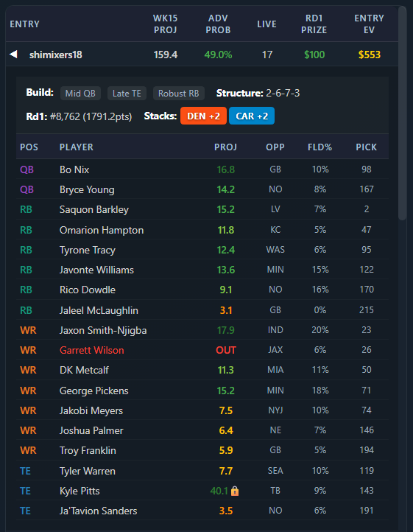Select player Bryce Young
Image resolution: width=413 pixels, height=532 pixels.
pos(87,189)
